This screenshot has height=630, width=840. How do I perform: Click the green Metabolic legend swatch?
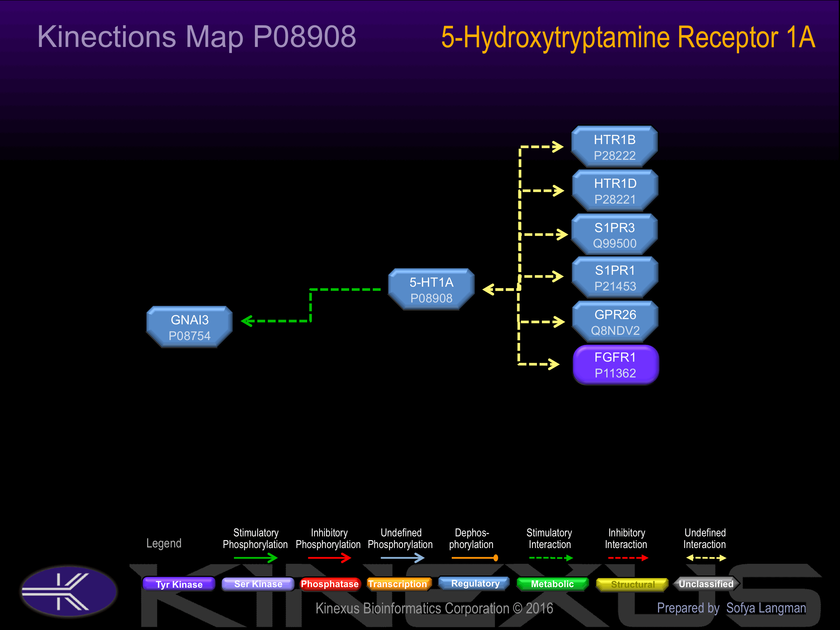552,584
